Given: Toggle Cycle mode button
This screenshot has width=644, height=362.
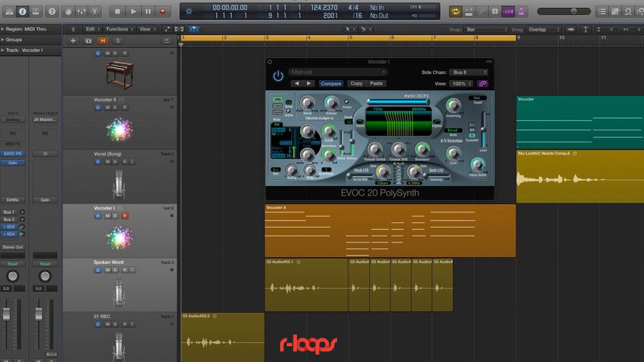Looking at the screenshot, I should pyautogui.click(x=455, y=11).
